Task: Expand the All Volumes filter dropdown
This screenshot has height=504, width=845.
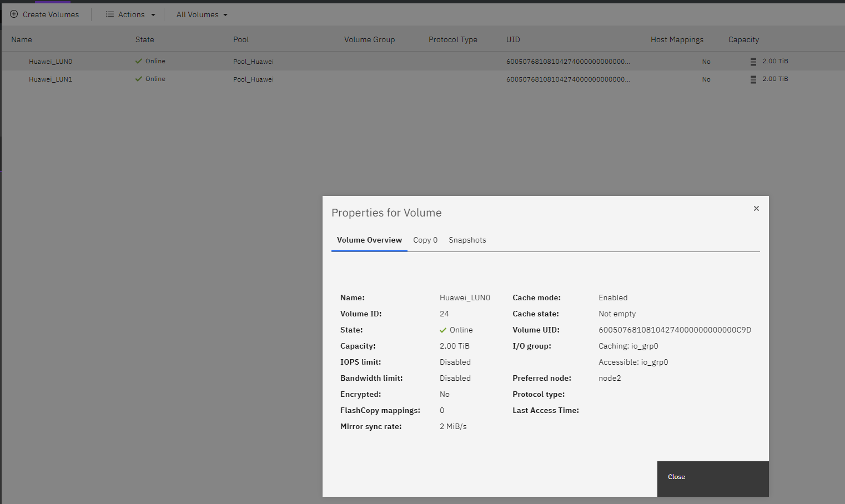Action: click(x=202, y=14)
